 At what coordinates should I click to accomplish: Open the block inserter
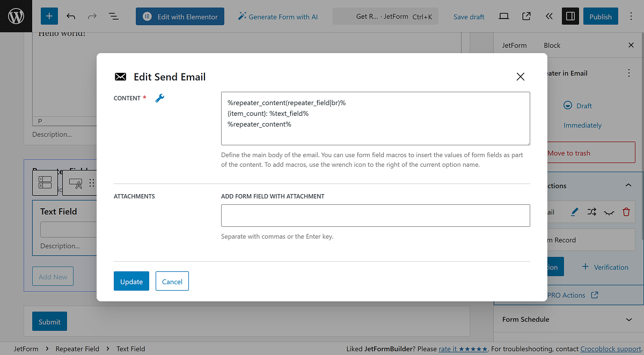(49, 16)
